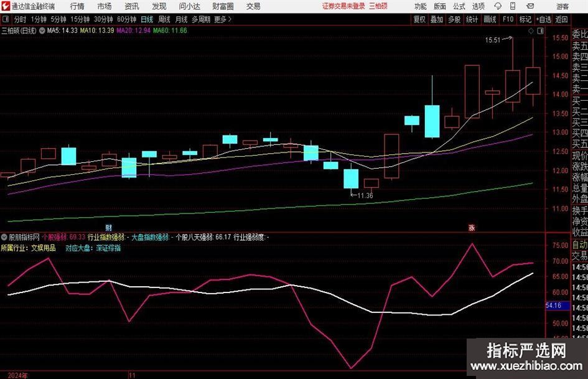This screenshot has width=588, height=379.
Task: Click the 2024年 date label on time axis
Action: point(17,375)
